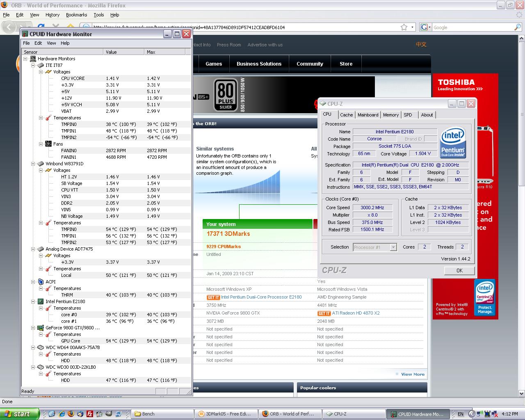Screen dimensions: 525x420
Task: Open the Business Solutions nav link
Action: point(259,64)
